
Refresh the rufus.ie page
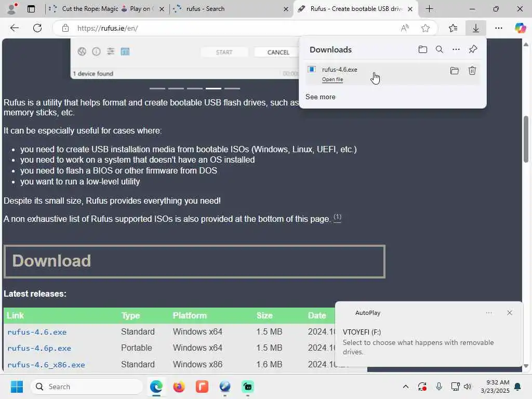(x=37, y=28)
